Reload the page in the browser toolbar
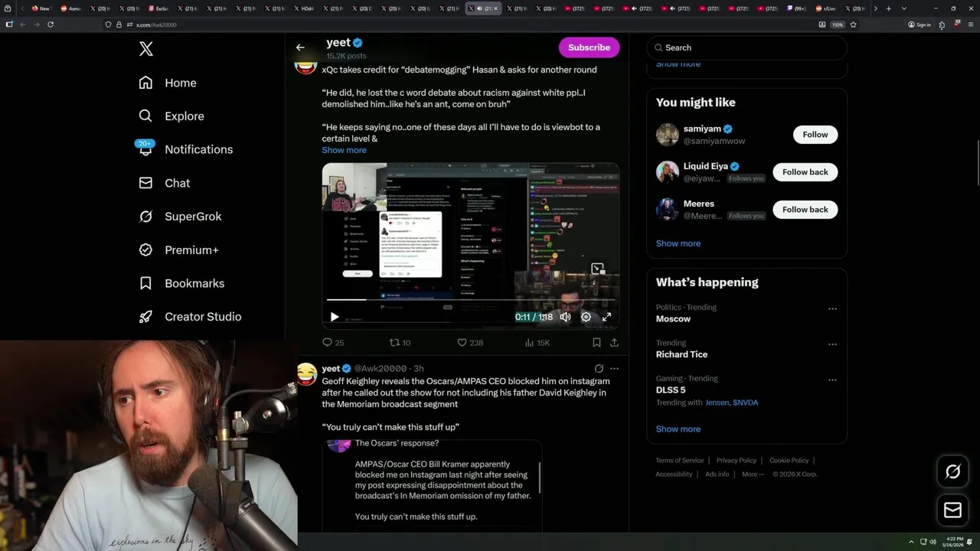The image size is (980, 551). (51, 24)
